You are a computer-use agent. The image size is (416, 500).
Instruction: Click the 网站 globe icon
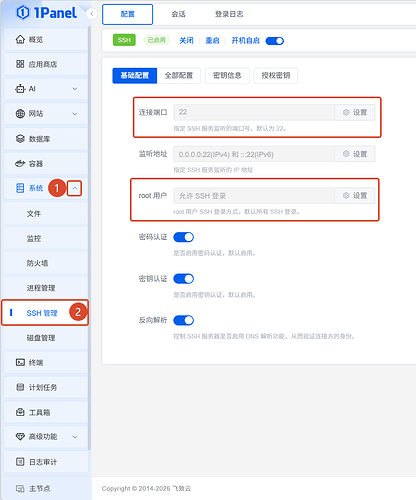(20, 114)
